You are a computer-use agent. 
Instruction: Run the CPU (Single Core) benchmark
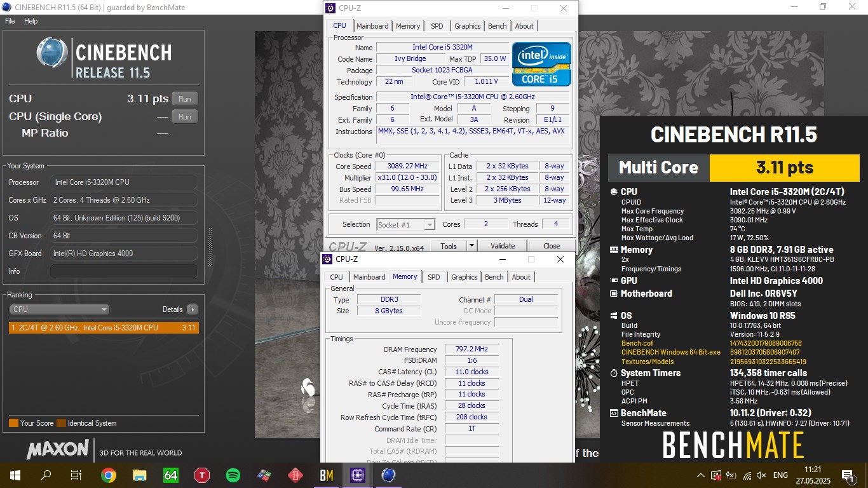point(184,117)
